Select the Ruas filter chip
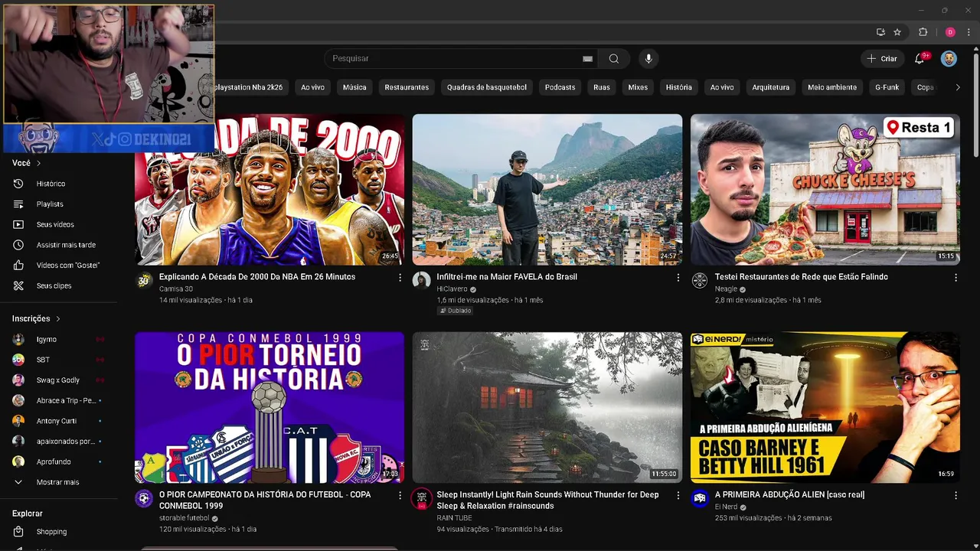This screenshot has width=980, height=551. (x=602, y=87)
